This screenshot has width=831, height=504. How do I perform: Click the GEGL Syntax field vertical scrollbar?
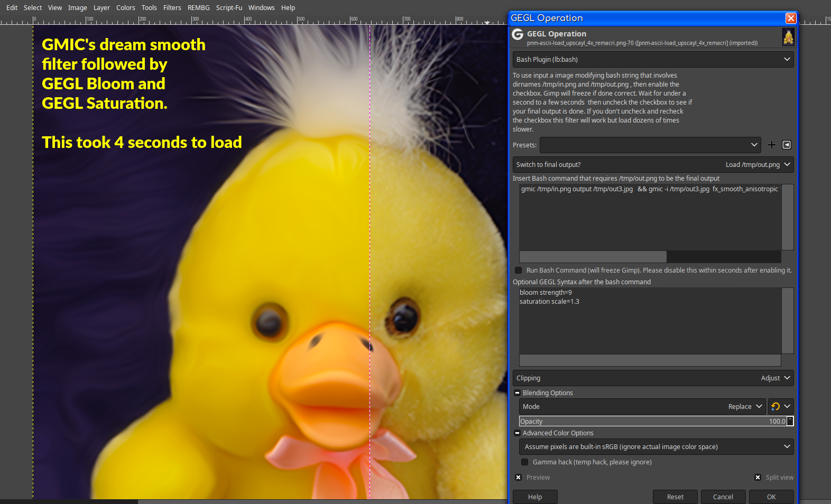(787, 321)
